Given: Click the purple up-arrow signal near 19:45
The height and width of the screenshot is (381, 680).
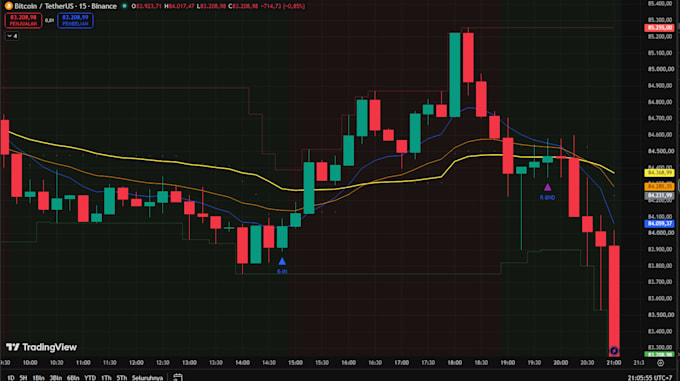Looking at the screenshot, I should (547, 187).
